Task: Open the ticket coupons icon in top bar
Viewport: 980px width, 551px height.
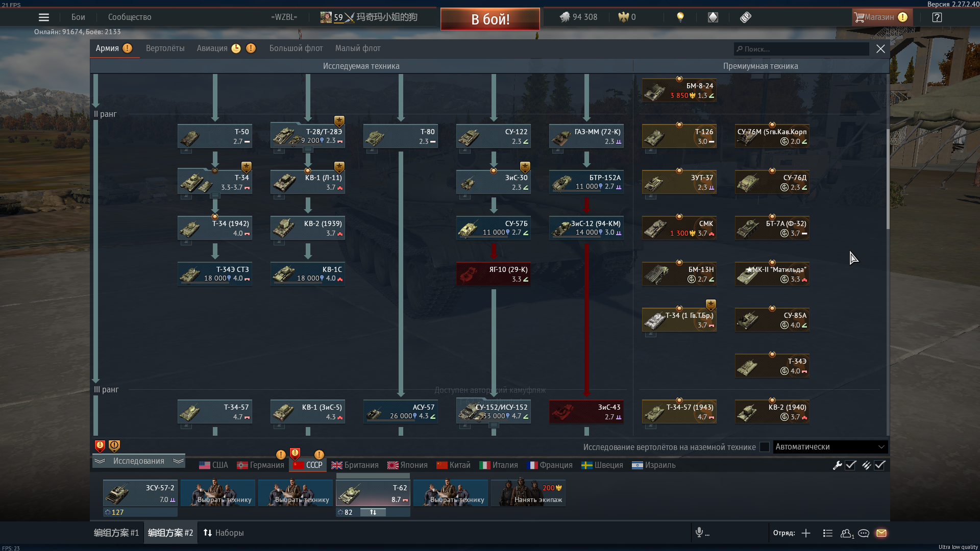Action: (x=746, y=17)
